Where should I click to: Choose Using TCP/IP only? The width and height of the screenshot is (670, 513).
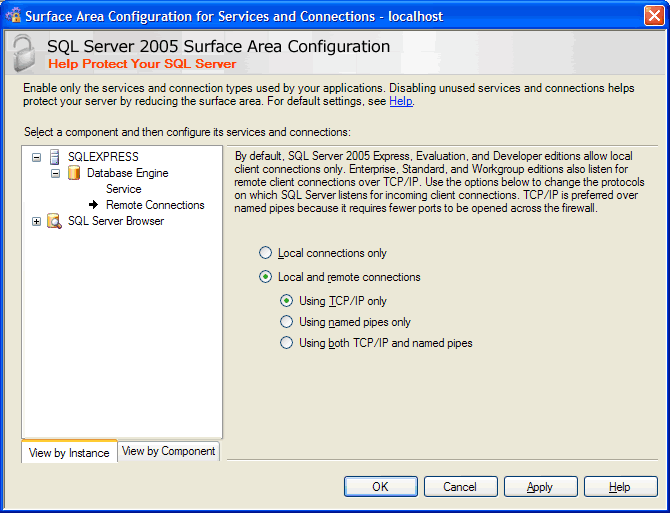287,301
